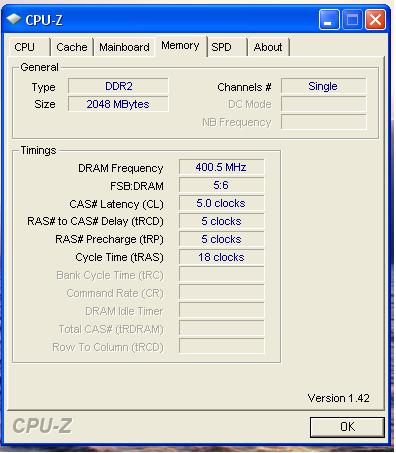The width and height of the screenshot is (396, 453).
Task: Click the disabled maximize button
Action: (x=352, y=20)
